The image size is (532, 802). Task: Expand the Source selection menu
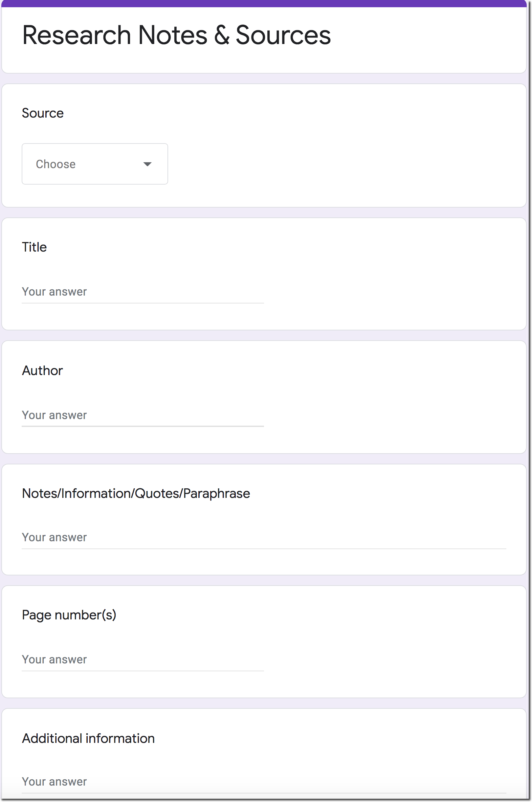tap(94, 164)
